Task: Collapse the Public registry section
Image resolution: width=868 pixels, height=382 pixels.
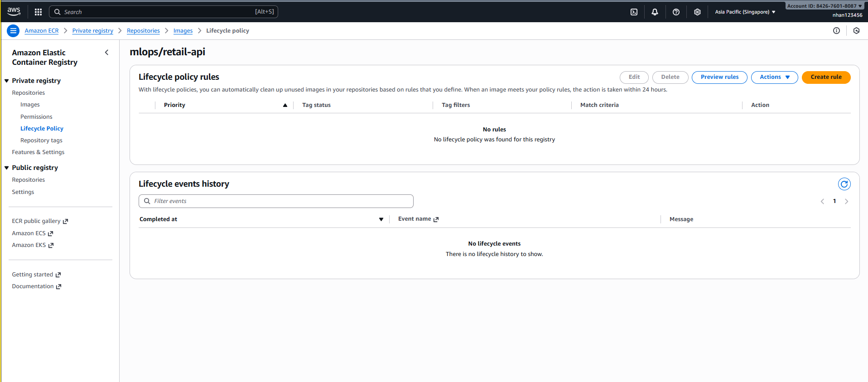Action: coord(7,168)
